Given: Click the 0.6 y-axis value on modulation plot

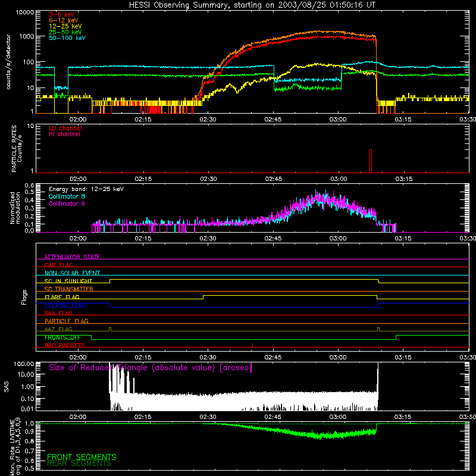Looking at the screenshot, I should (x=29, y=185).
